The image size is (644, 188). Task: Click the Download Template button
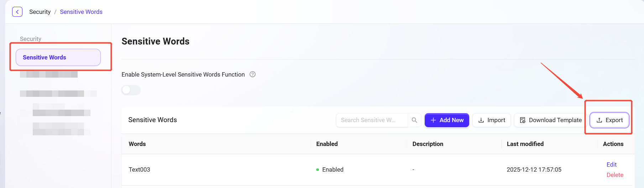point(550,120)
